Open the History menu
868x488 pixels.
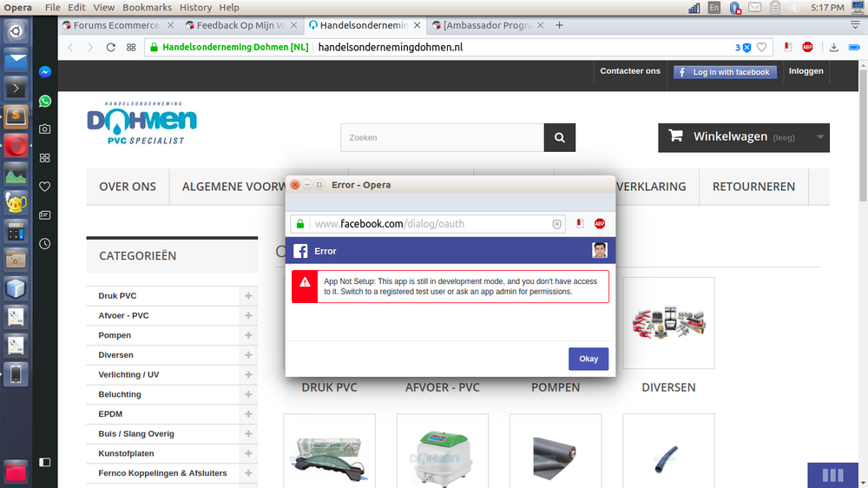[x=195, y=7]
